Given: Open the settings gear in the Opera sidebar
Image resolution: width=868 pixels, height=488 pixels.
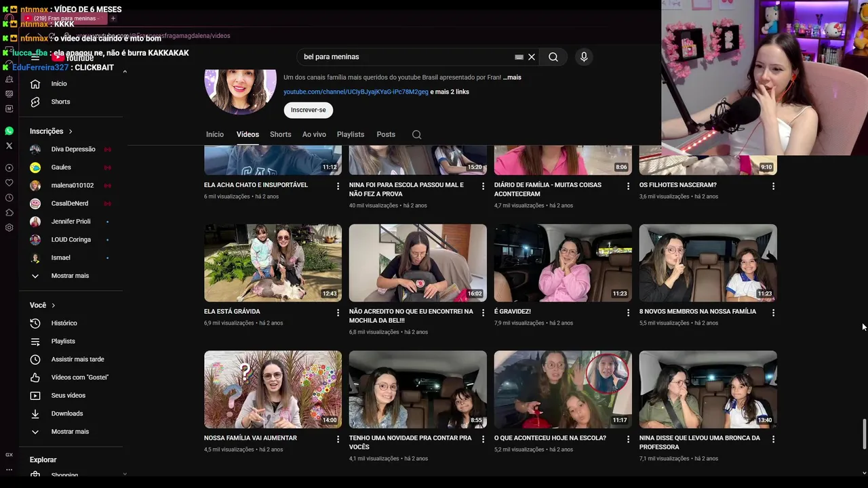Looking at the screenshot, I should [x=9, y=227].
